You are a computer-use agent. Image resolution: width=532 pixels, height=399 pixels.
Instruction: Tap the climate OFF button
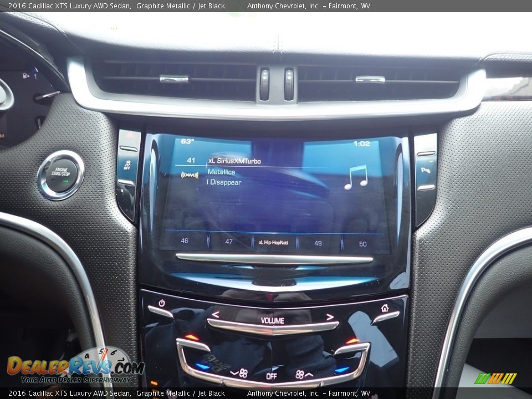point(272,376)
